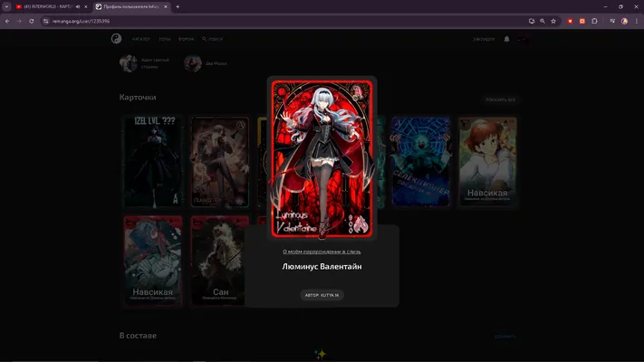Follow the link under the Luminous Valentine card

[x=322, y=252]
